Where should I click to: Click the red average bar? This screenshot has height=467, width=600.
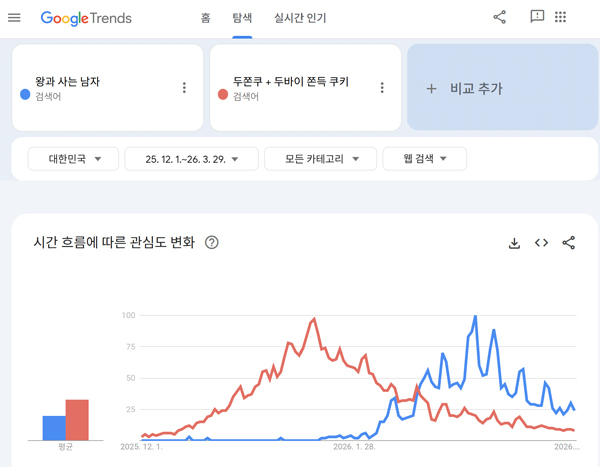pos(77,419)
